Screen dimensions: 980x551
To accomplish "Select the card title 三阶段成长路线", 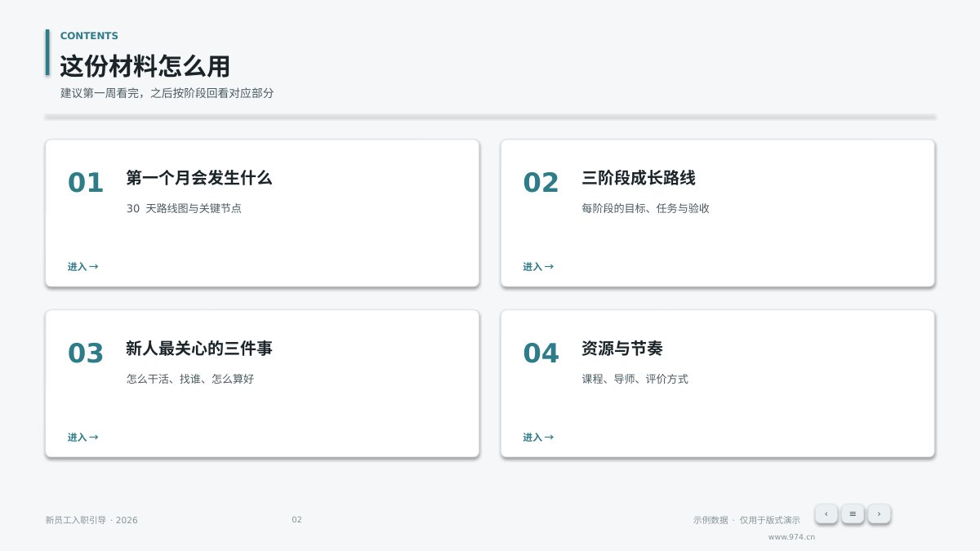I will pos(639,178).
